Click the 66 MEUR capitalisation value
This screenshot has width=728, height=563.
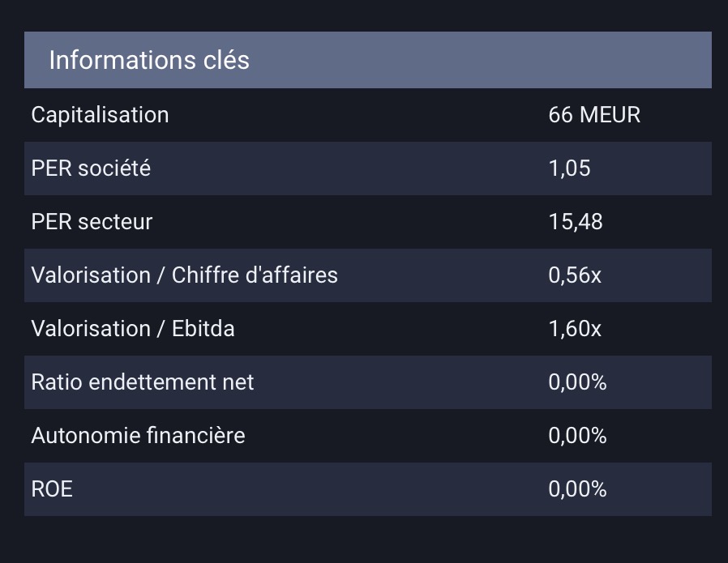593,115
